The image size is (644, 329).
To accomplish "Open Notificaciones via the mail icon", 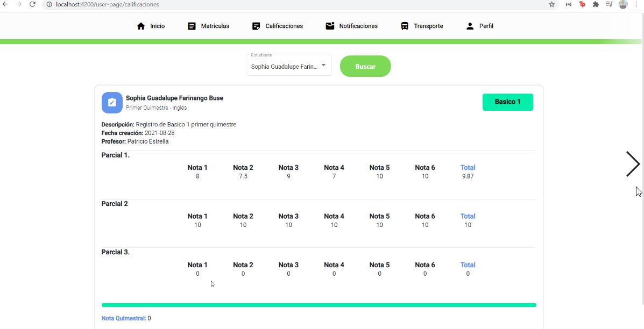I will 329,25.
